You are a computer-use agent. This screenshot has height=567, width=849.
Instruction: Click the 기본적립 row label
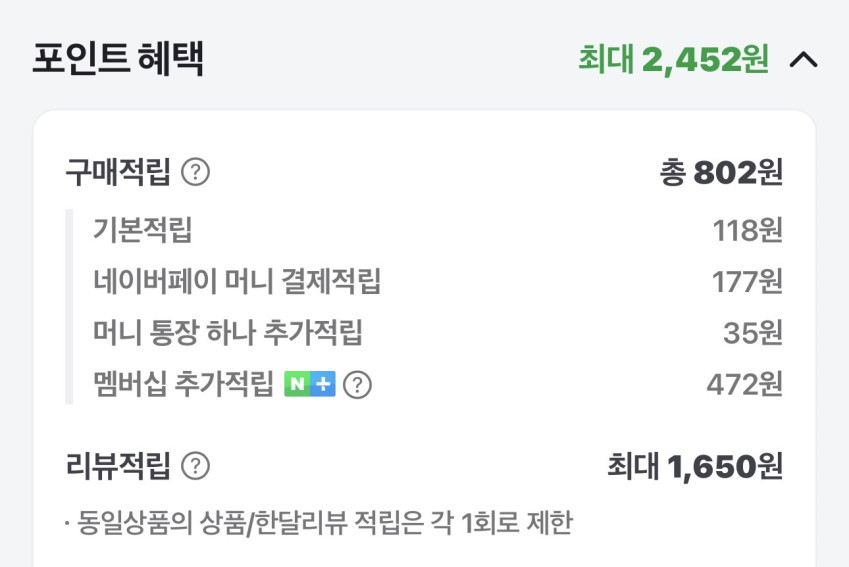142,231
